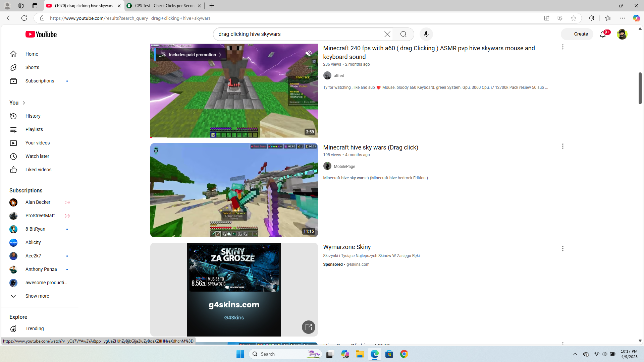This screenshot has width=644, height=362.
Task: Open File Explorer from the taskbar
Action: (x=360, y=354)
